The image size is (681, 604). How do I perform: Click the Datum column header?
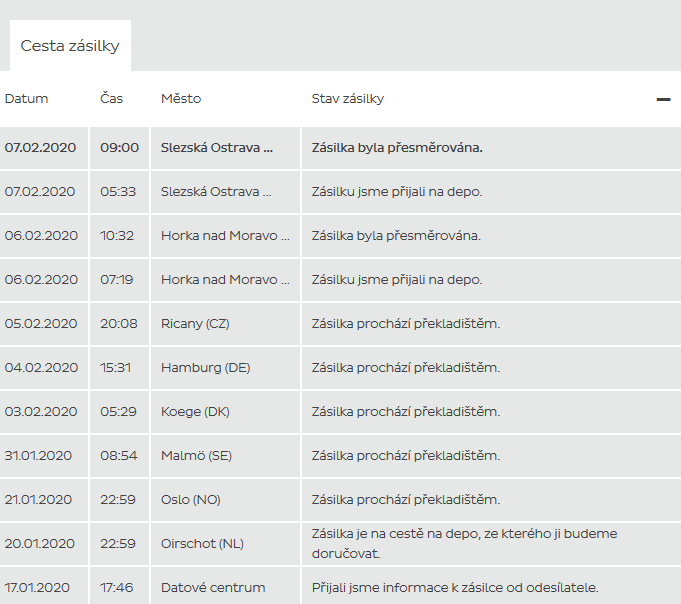26,99
